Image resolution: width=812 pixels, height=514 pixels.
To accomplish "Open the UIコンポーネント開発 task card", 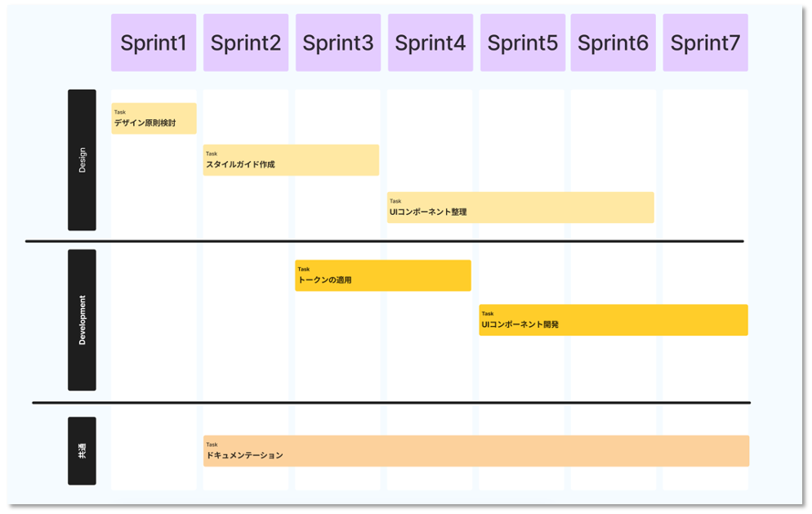I will pos(613,320).
